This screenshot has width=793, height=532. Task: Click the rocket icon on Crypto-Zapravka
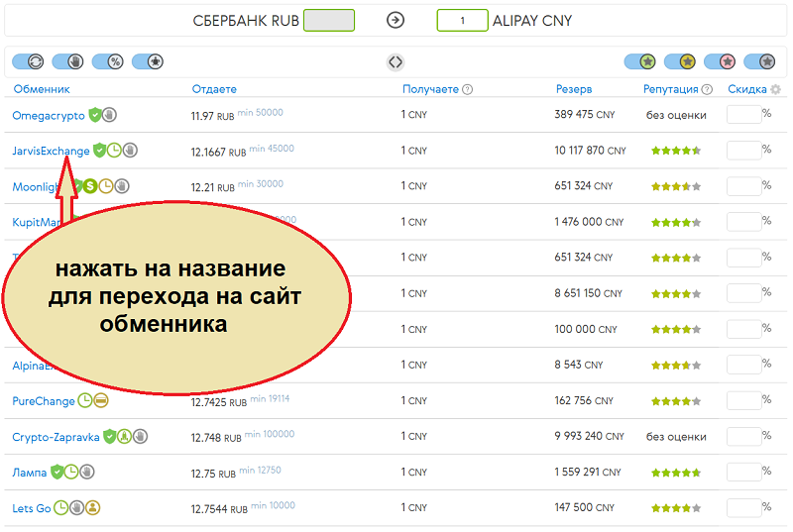click(125, 437)
